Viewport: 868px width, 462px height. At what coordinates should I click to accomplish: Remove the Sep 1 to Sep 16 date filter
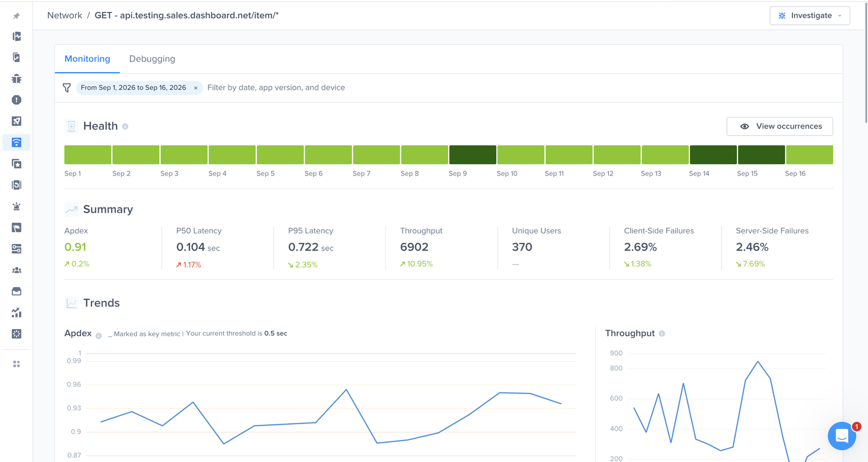(195, 88)
